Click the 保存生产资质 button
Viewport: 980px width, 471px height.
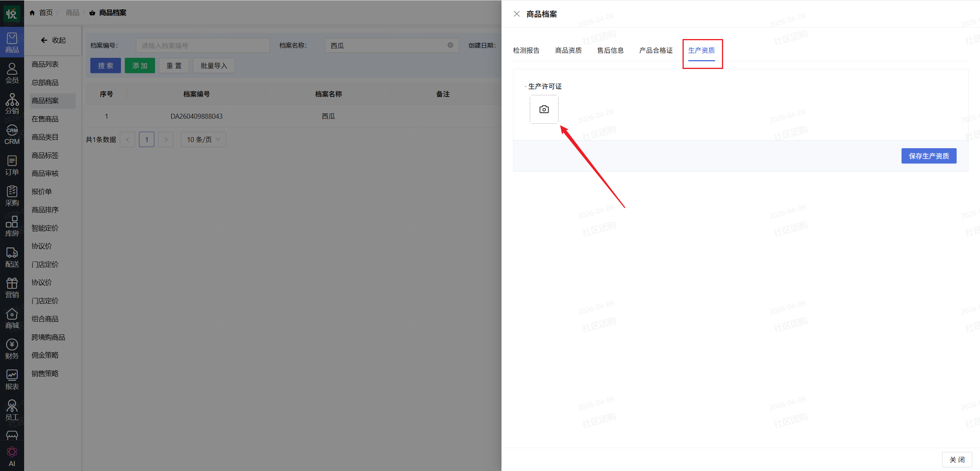pyautogui.click(x=929, y=156)
